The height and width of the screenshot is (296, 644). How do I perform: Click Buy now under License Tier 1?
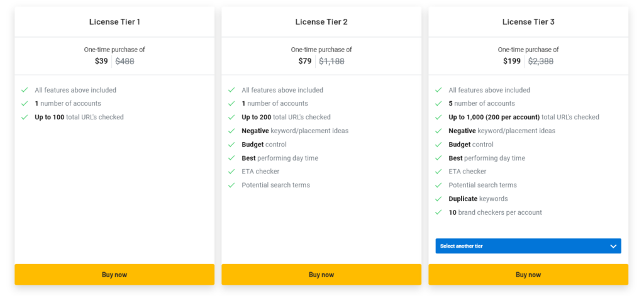pyautogui.click(x=114, y=275)
